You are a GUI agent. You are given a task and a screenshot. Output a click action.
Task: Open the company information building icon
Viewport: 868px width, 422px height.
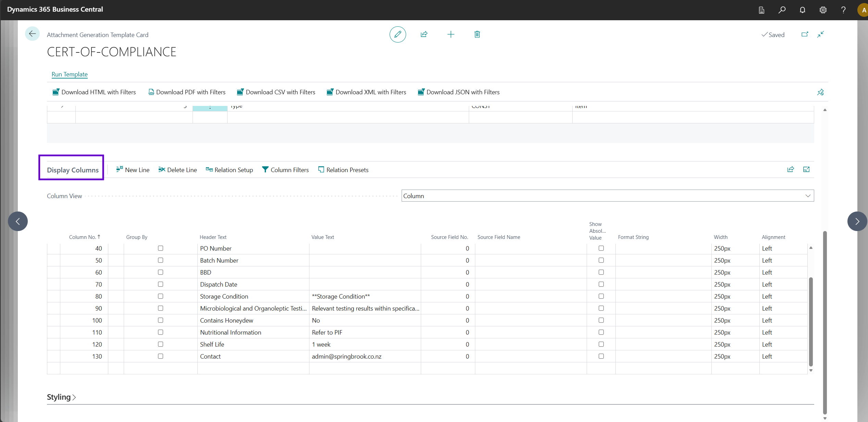point(761,10)
